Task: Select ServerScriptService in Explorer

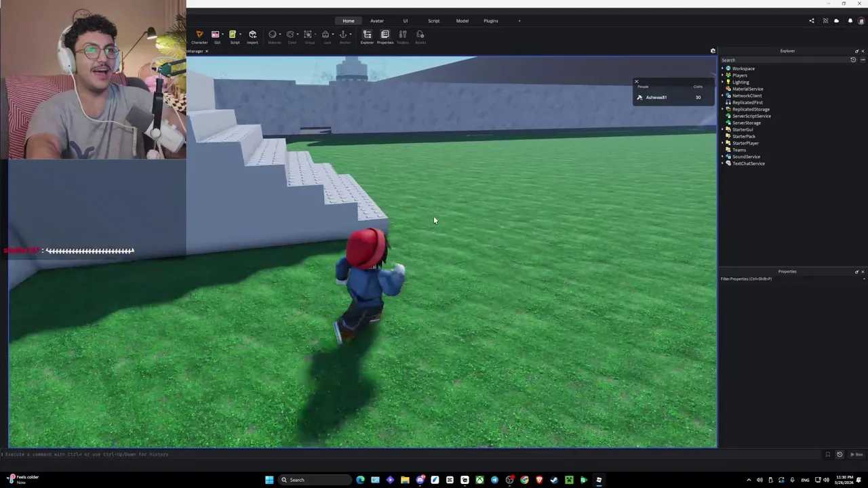Action: pyautogui.click(x=751, y=116)
